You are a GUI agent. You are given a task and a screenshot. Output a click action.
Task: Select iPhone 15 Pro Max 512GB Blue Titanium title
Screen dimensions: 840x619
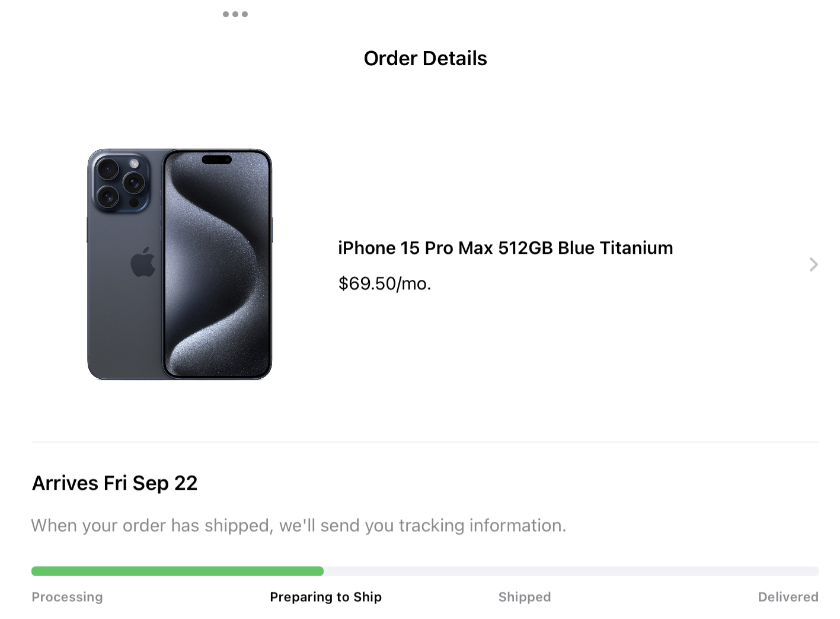(505, 248)
